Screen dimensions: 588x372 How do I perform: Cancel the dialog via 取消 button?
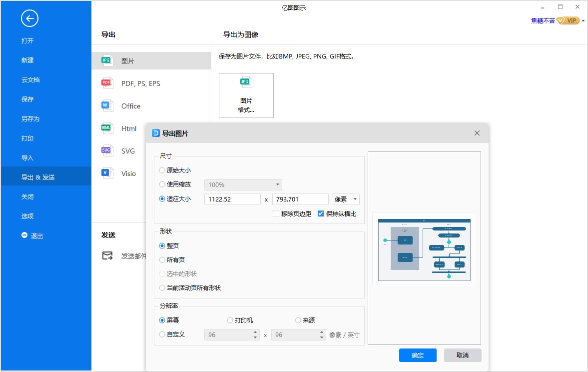[x=462, y=355]
